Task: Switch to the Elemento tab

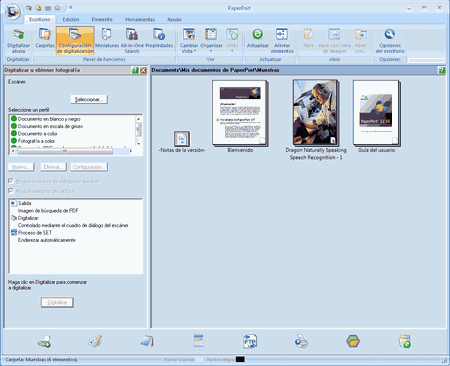Action: [x=102, y=19]
